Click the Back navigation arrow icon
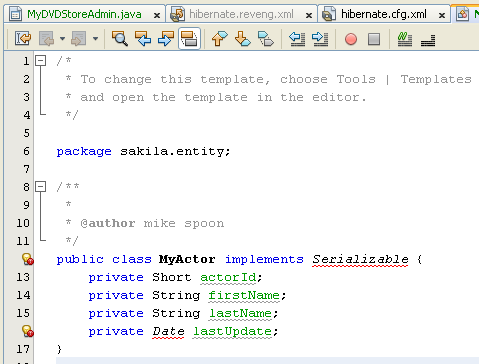479x364 pixels. (47, 39)
